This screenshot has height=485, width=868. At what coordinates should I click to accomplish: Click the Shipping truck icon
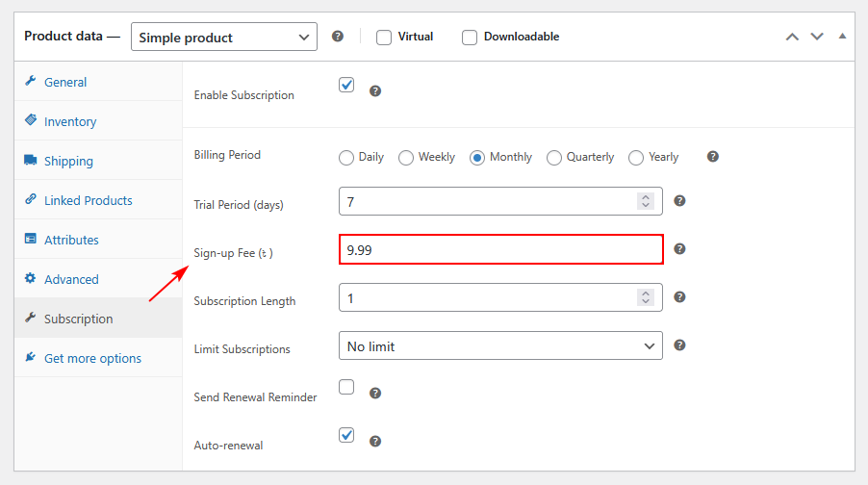click(31, 160)
